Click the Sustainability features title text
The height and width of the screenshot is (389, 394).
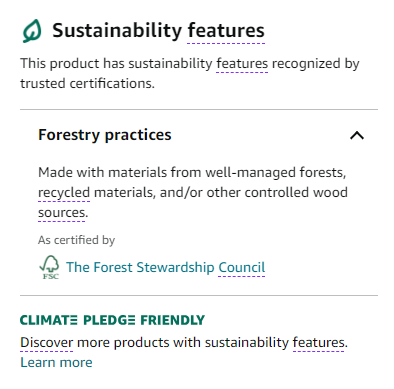coord(158,31)
